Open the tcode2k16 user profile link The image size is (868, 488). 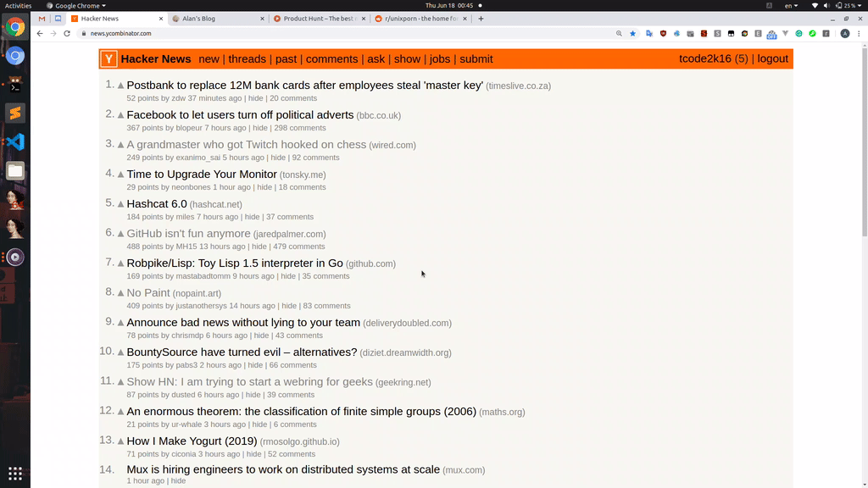[x=704, y=58]
